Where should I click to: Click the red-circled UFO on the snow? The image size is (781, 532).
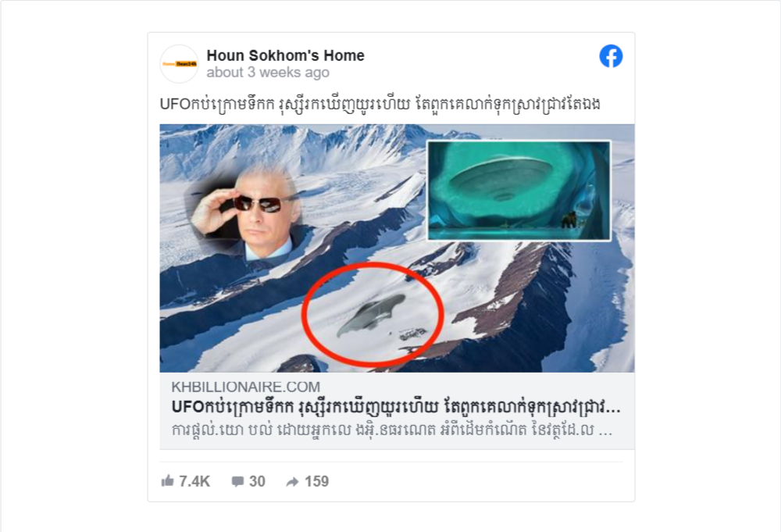tap(370, 315)
